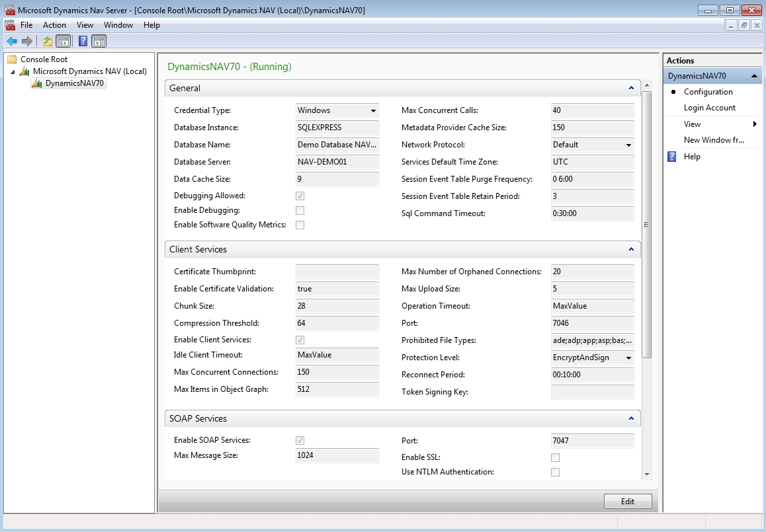Viewport: 766px width, 532px height.
Task: Enable the Enable Debugging checkbox
Action: tap(300, 210)
